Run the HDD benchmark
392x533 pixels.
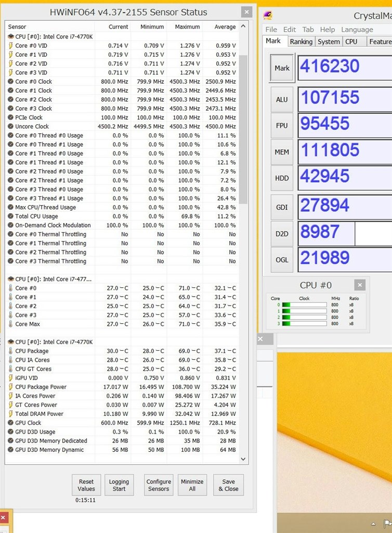282,178
